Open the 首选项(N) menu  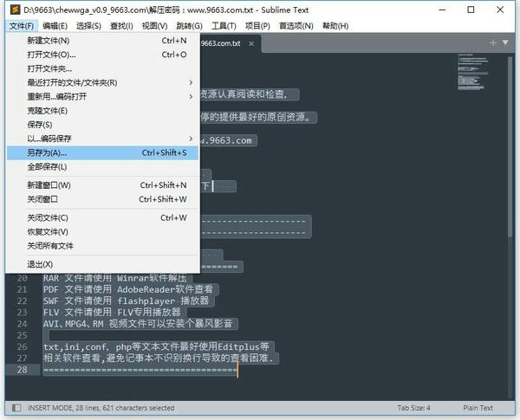point(296,26)
